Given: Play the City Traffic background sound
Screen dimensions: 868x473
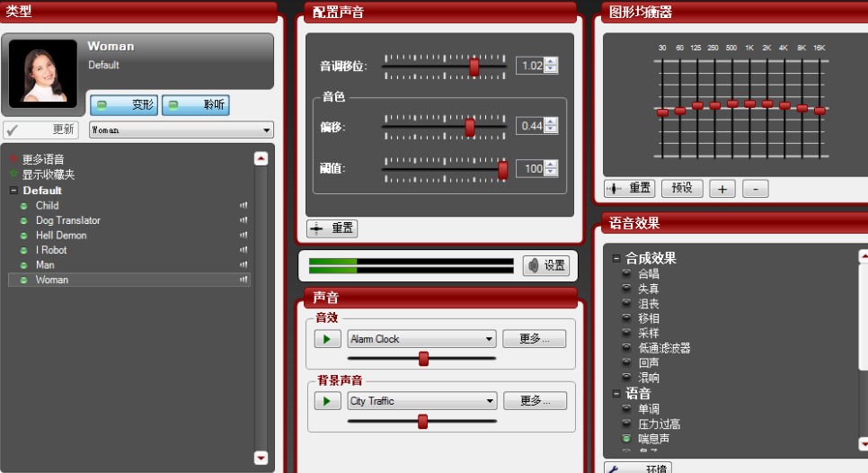Looking at the screenshot, I should point(327,401).
